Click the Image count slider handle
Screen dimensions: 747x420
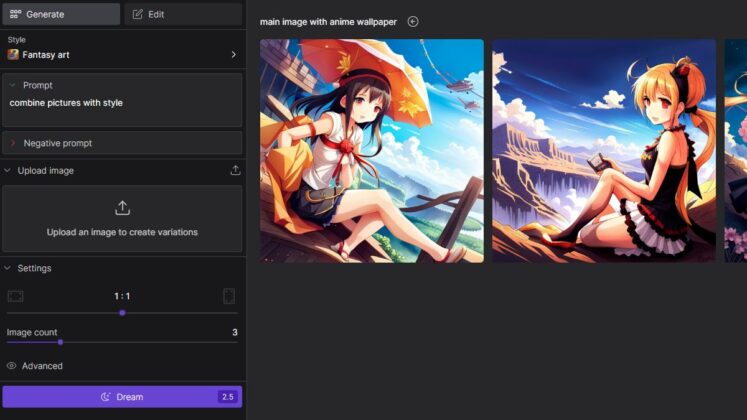click(60, 342)
